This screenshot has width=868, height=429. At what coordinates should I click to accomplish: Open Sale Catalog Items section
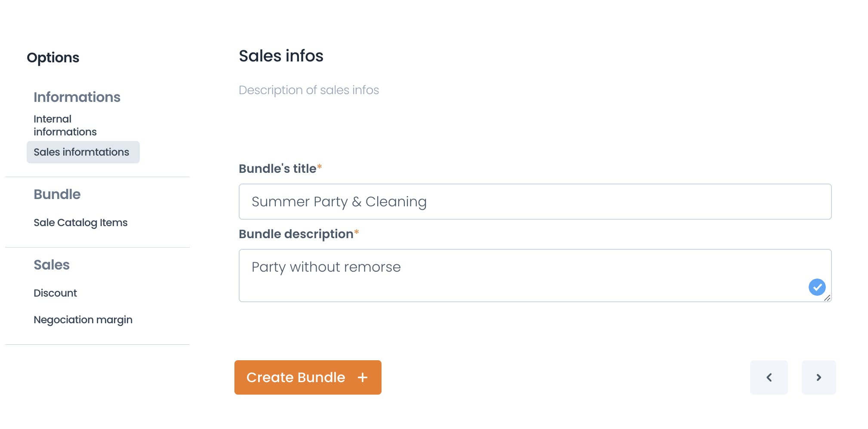tap(80, 223)
